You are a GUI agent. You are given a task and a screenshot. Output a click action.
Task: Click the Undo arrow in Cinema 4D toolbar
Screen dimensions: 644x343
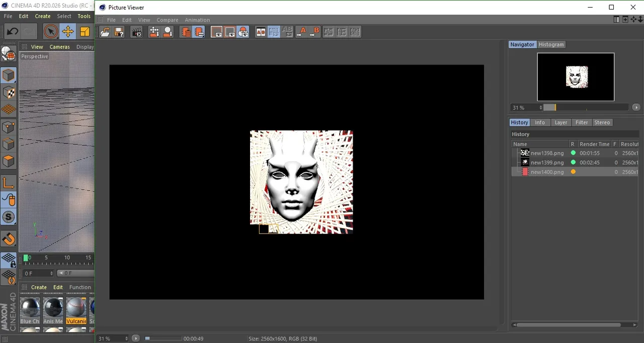click(12, 32)
